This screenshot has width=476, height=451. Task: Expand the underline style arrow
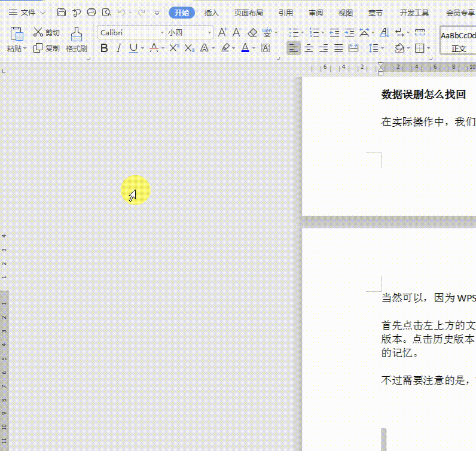point(142,48)
